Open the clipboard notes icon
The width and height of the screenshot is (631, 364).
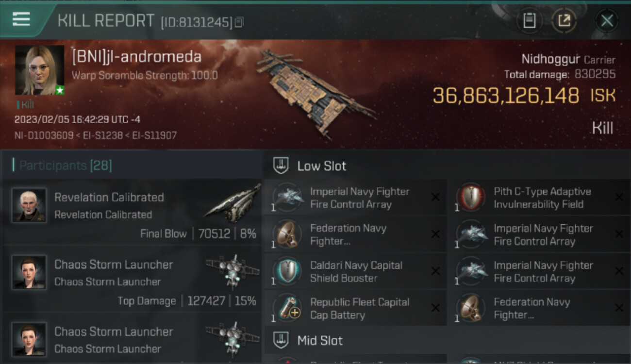(529, 20)
